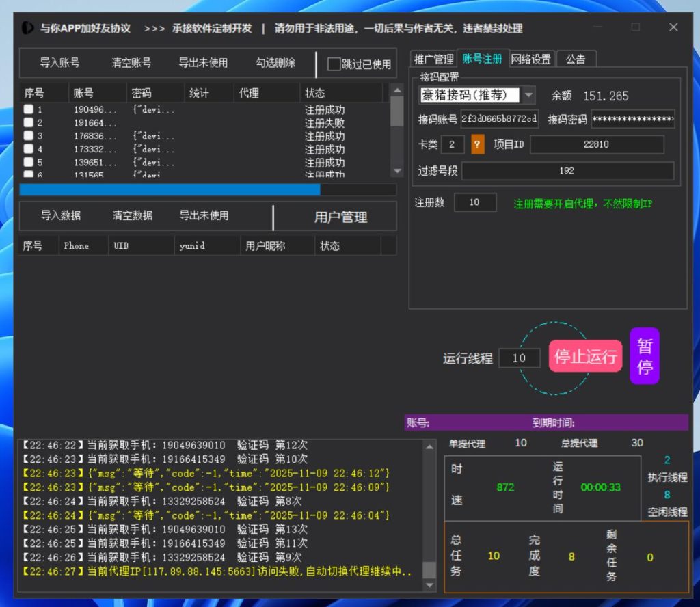Enable the 跳过已使用 checkbox

click(334, 64)
